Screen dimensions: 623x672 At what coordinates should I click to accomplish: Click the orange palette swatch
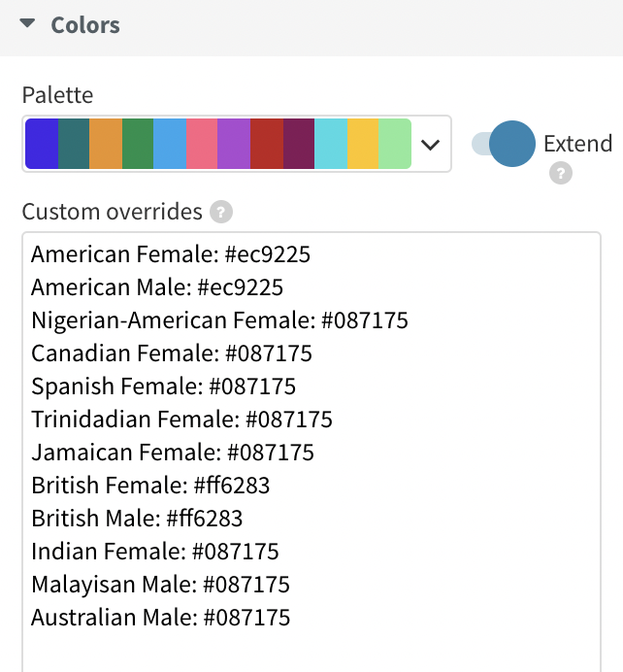[107, 144]
